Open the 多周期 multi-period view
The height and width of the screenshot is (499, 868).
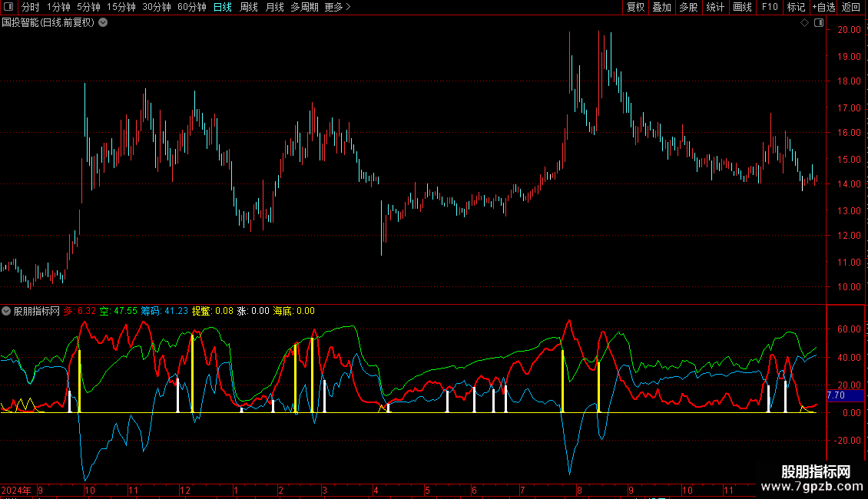pos(304,7)
